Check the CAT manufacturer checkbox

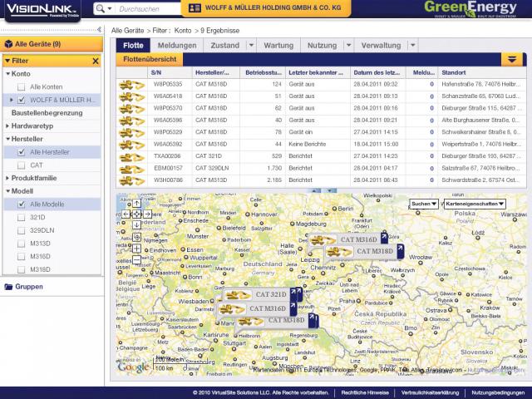coord(21,165)
